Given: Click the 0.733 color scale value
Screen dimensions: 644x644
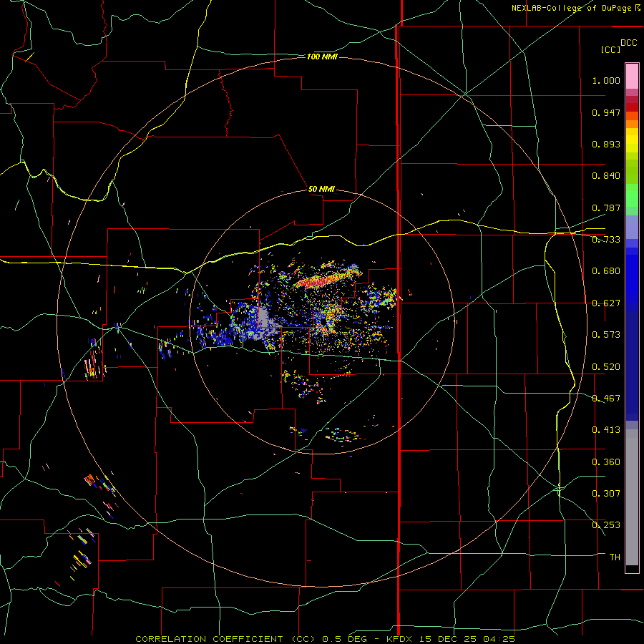Looking at the screenshot, I should click(606, 240).
